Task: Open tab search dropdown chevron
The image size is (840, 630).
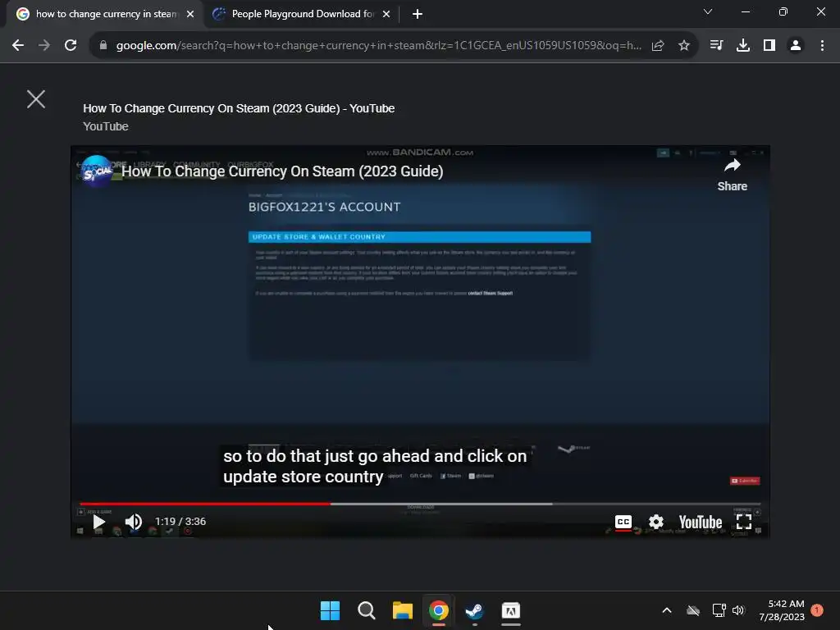Action: pos(708,11)
